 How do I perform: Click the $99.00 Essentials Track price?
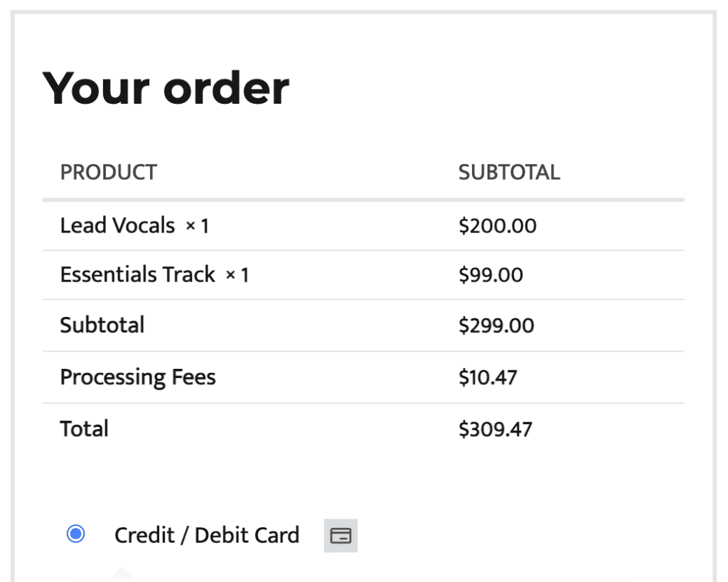pyautogui.click(x=491, y=275)
